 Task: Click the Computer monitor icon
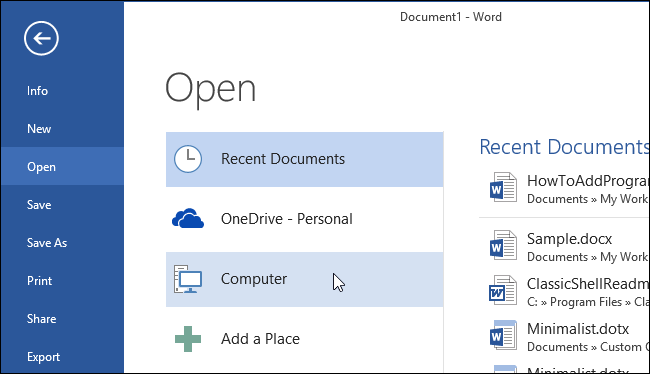click(x=188, y=279)
